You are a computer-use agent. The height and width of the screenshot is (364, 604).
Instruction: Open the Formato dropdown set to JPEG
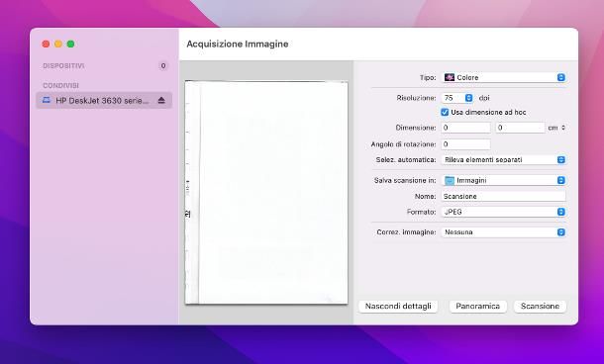(504, 212)
